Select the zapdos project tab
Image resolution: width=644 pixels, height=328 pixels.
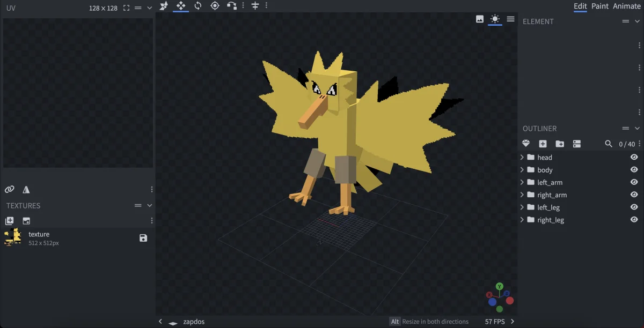point(194,322)
